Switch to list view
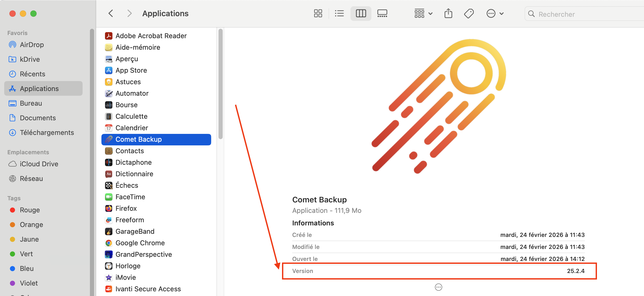The width and height of the screenshot is (644, 296). (x=339, y=14)
